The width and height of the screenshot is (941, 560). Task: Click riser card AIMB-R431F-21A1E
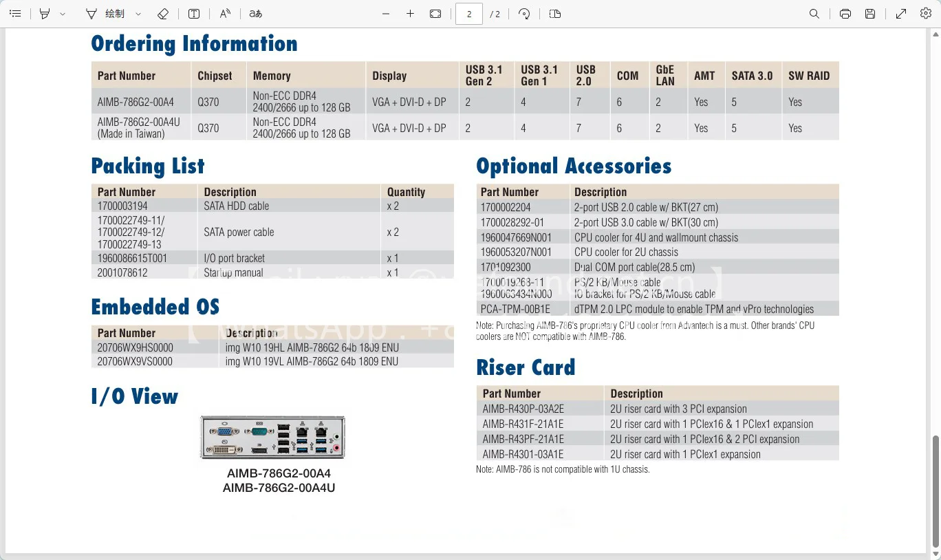tap(523, 424)
